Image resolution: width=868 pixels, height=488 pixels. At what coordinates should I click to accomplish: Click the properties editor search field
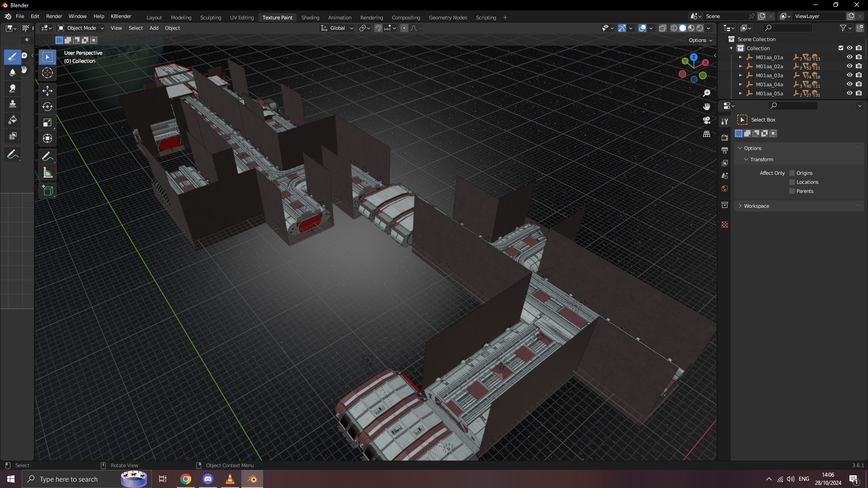[793, 106]
